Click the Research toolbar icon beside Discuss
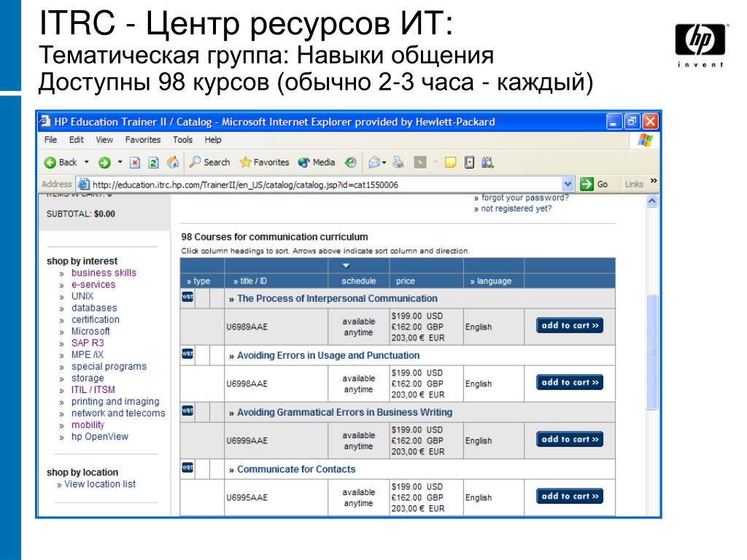 click(469, 163)
